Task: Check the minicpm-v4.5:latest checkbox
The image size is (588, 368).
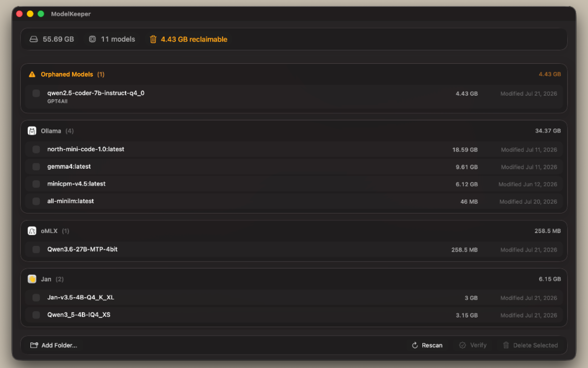Action: pos(36,184)
